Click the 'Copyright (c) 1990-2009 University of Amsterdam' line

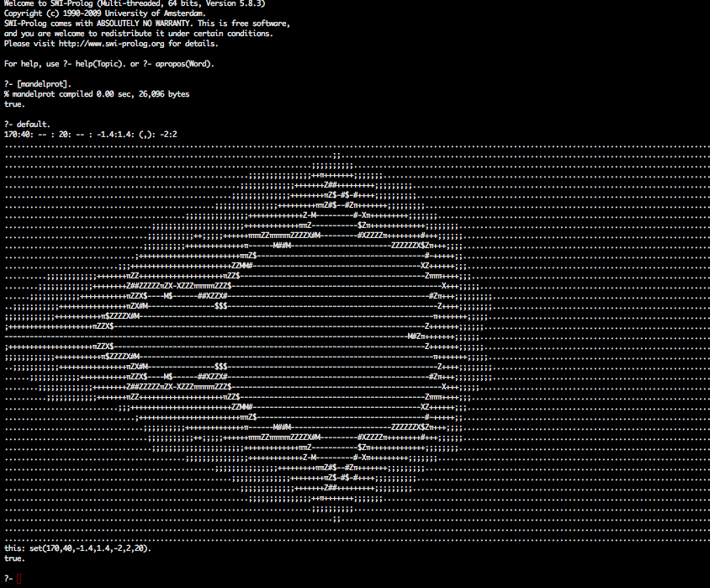pyautogui.click(x=104, y=13)
